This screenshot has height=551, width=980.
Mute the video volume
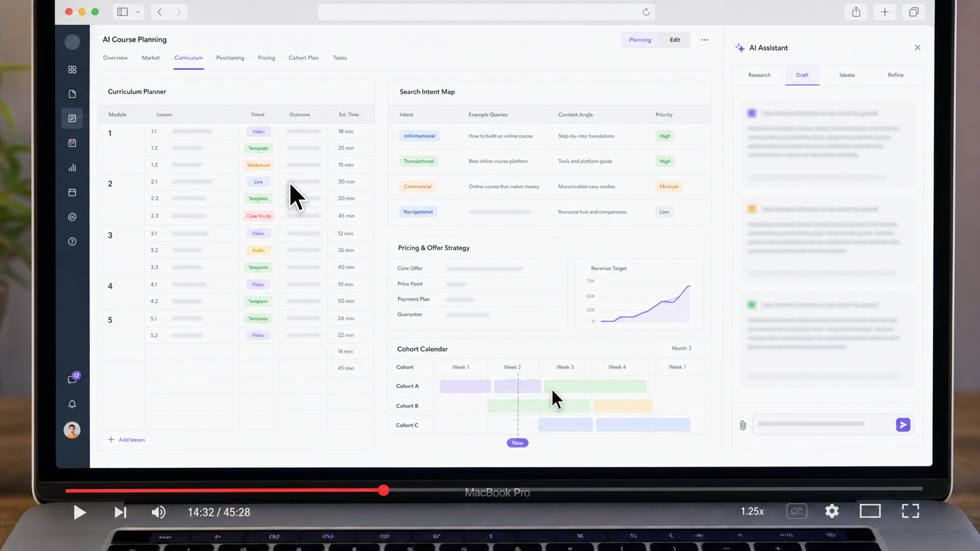click(159, 512)
